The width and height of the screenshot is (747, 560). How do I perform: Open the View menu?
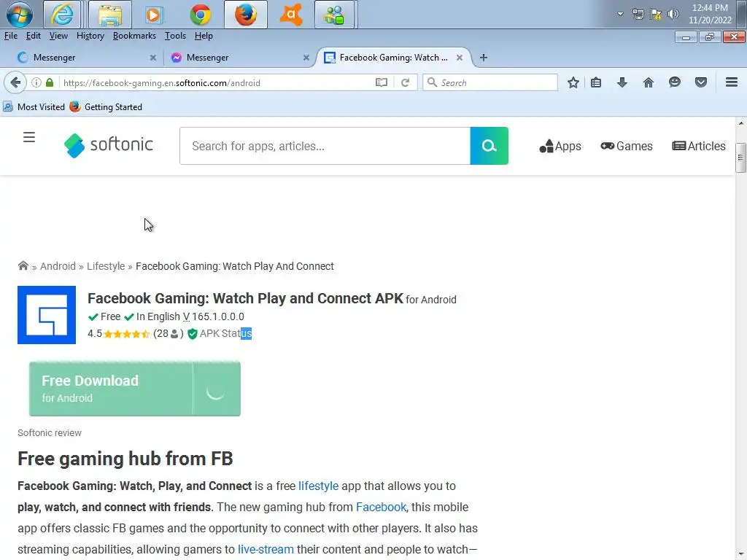[x=58, y=36]
